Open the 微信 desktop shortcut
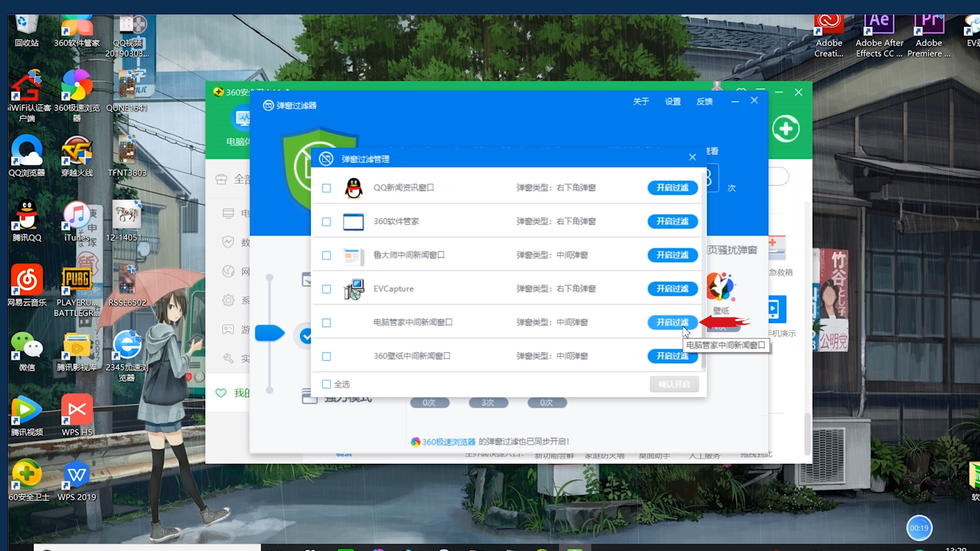 pyautogui.click(x=27, y=352)
